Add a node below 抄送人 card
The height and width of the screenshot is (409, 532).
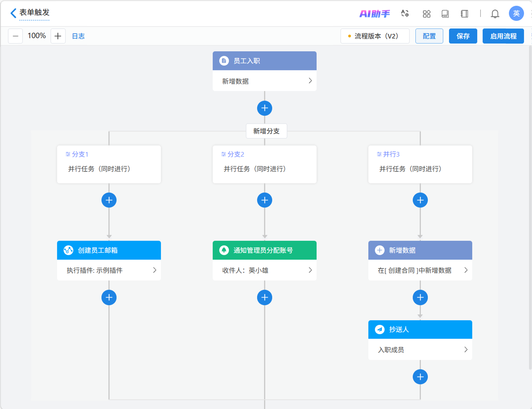click(x=420, y=377)
